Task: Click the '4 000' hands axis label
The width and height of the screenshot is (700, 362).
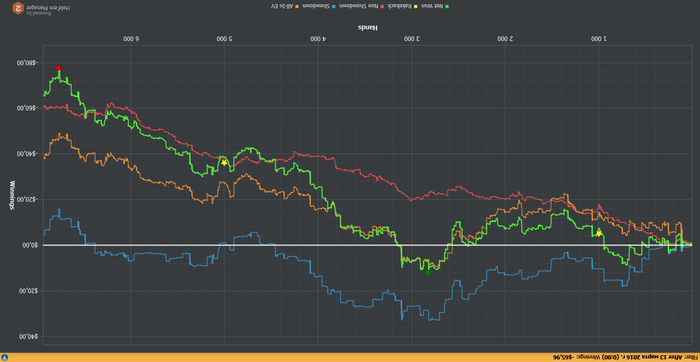Action: [318, 39]
